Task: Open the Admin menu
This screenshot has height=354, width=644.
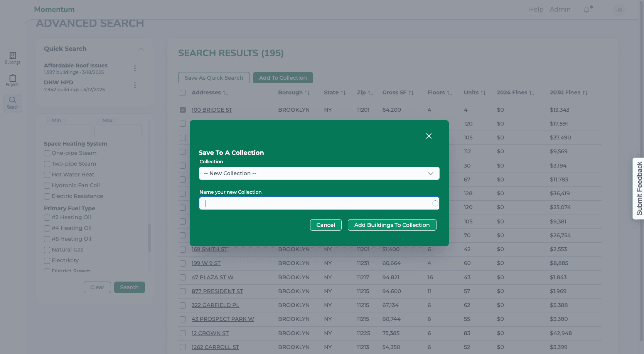Action: coord(560,9)
